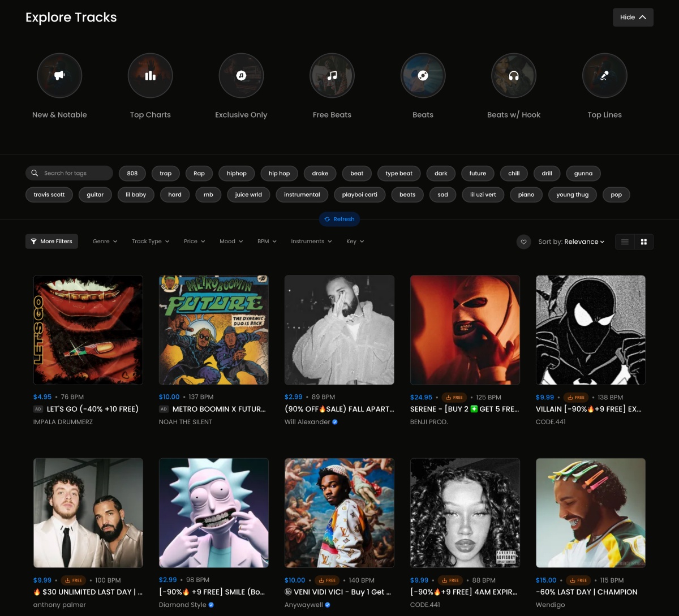Screen dimensions: 679x616
Task: Open the Exclusive Only category icon
Action: tap(241, 75)
